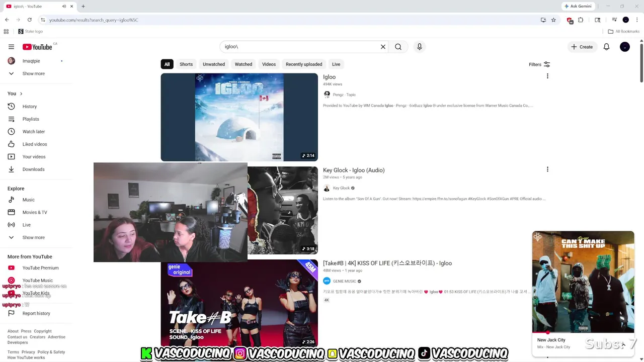Open Watch later in the sidebar
644x362 pixels.
34,132
